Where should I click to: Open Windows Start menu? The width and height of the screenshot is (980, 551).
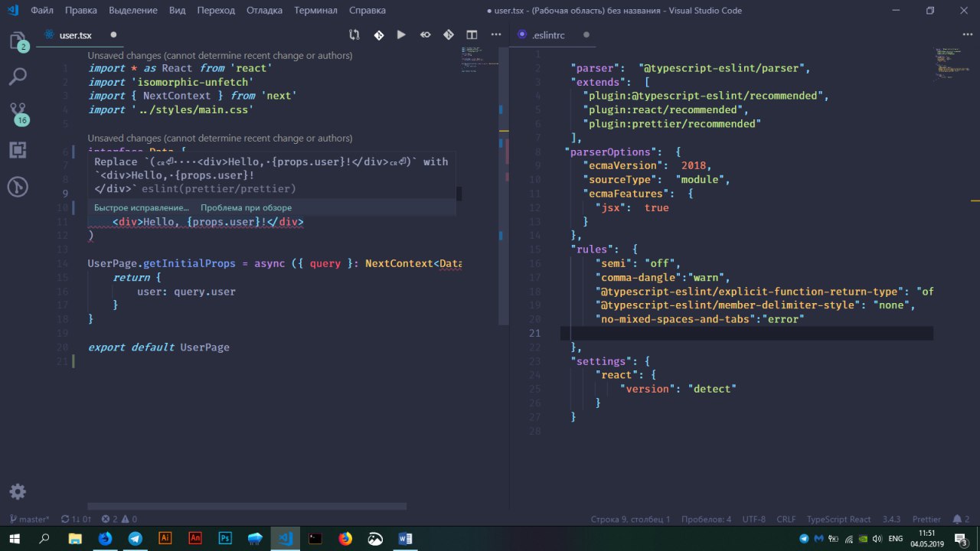15,539
